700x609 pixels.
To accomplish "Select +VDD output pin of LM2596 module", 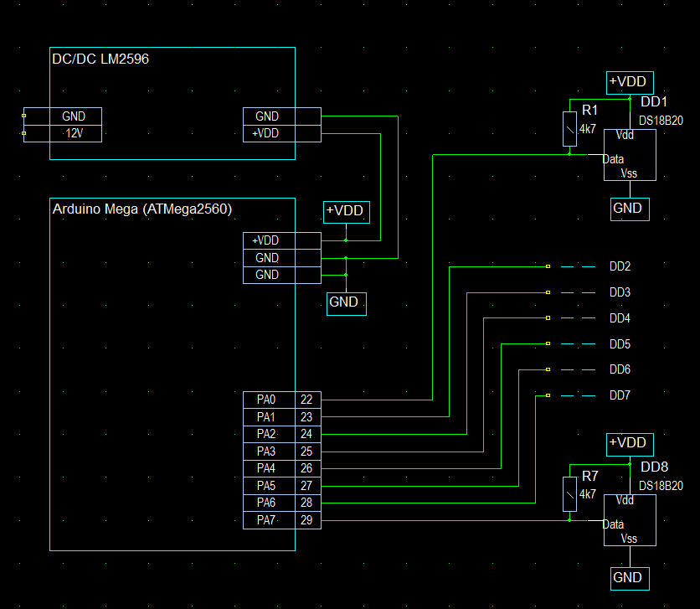I will 266,133.
